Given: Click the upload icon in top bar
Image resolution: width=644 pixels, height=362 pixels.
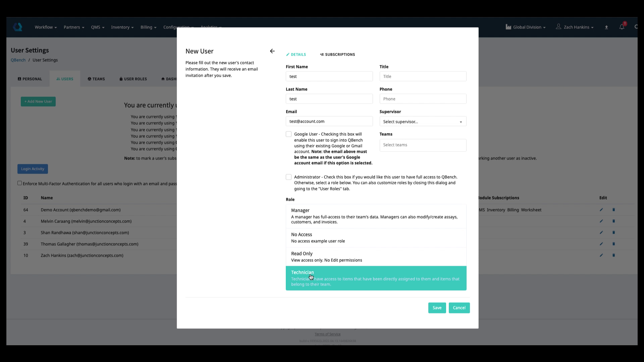Looking at the screenshot, I should coord(606,27).
